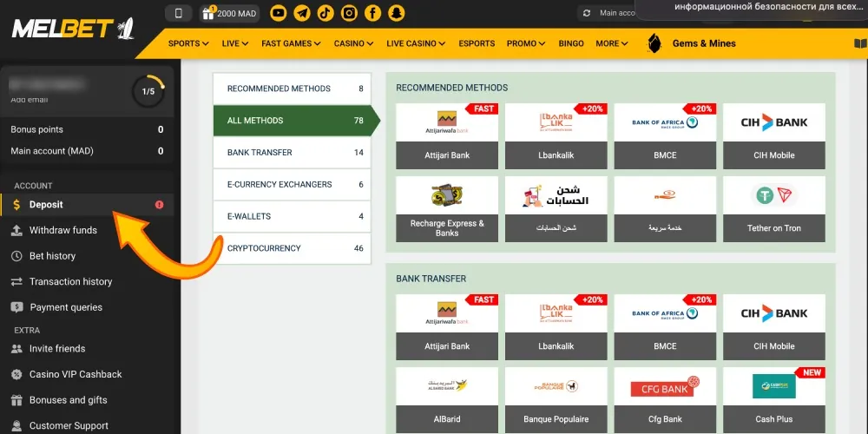Open Withdraw funds in sidebar
868x434 pixels.
click(x=63, y=230)
